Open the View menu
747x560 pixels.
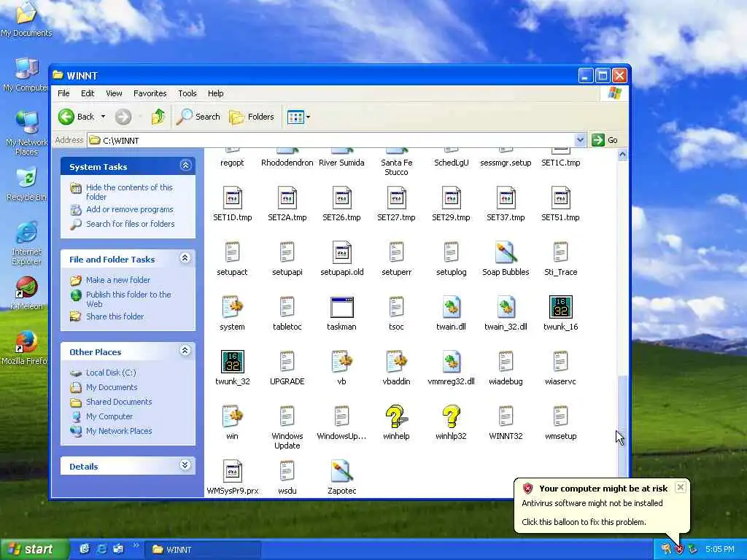pyautogui.click(x=114, y=93)
